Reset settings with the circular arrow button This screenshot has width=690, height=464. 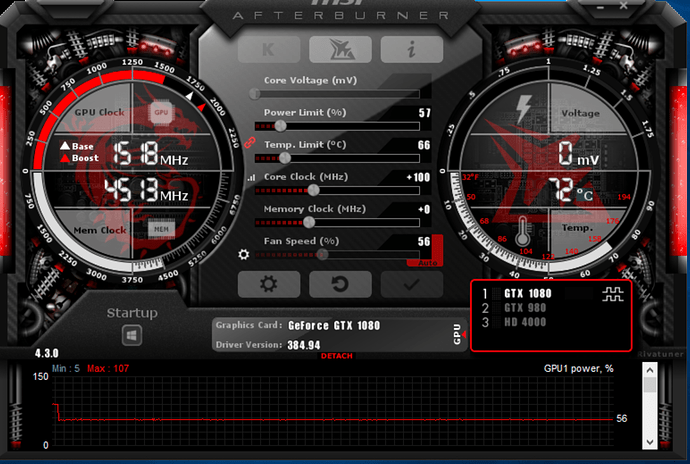tap(340, 284)
